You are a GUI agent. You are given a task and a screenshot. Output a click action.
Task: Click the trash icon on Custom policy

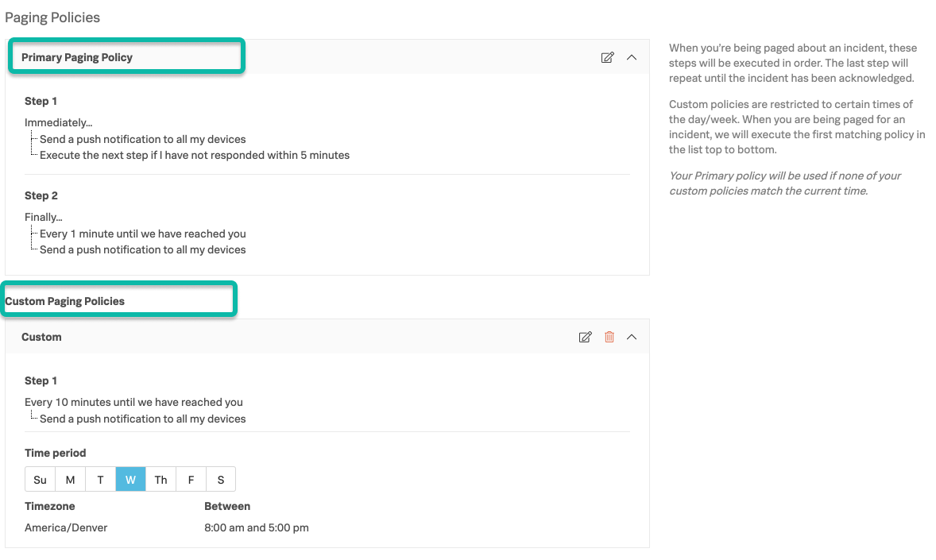coord(609,337)
